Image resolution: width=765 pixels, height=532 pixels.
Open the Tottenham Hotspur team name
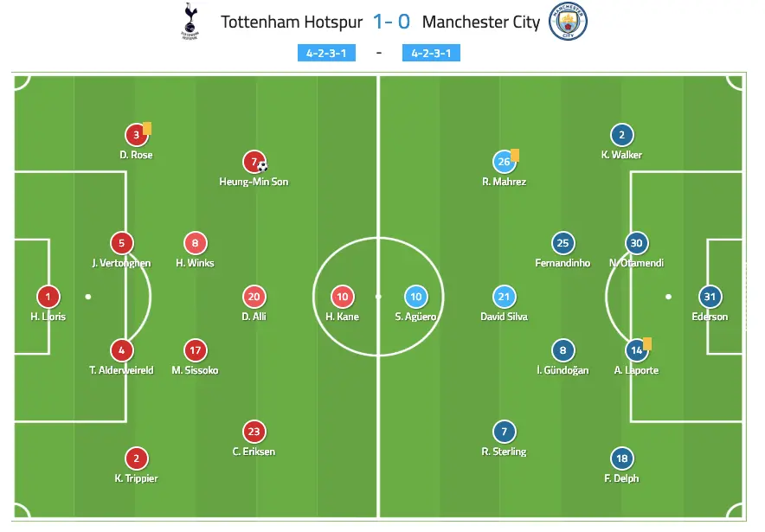click(292, 22)
